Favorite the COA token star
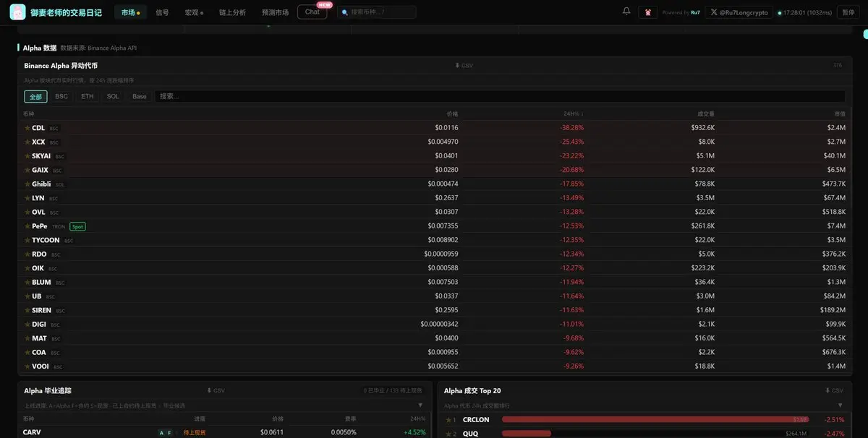The image size is (868, 438). pyautogui.click(x=27, y=353)
